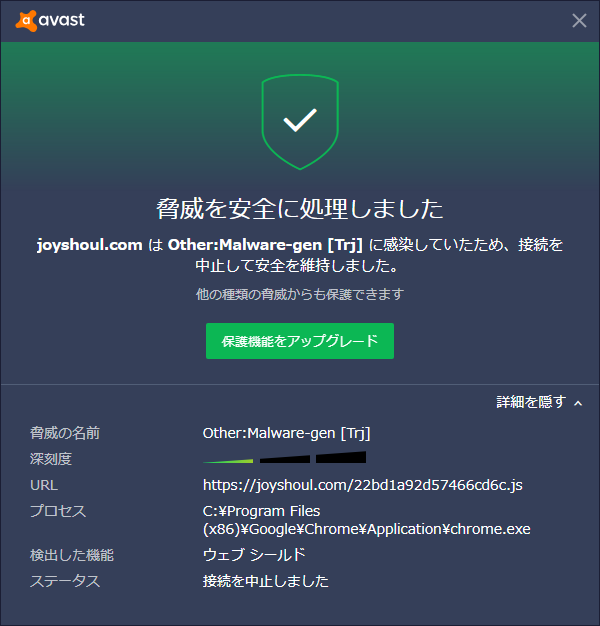Click bold joyshoul.com in the message
The width and height of the screenshot is (600, 626).
pyautogui.click(x=89, y=244)
